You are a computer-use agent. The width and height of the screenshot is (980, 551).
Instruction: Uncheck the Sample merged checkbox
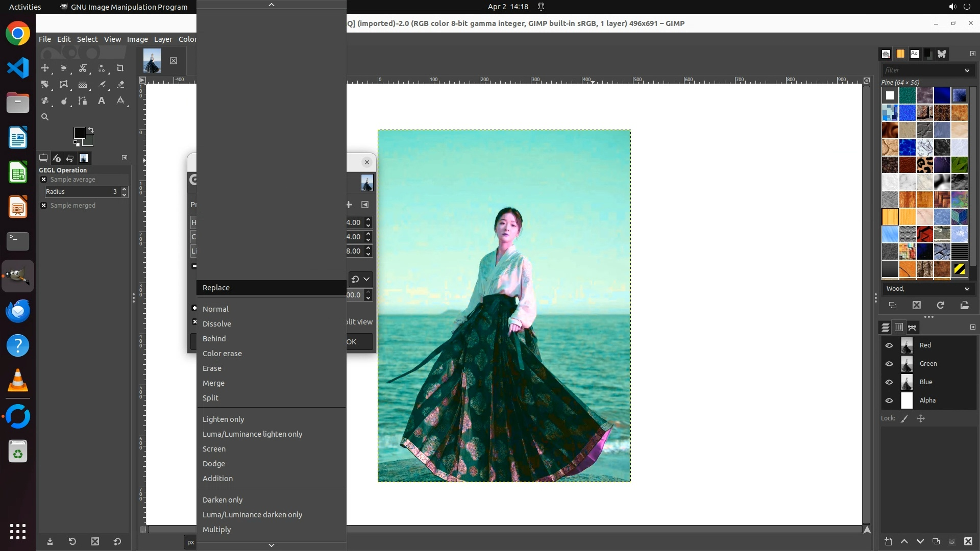pyautogui.click(x=44, y=206)
